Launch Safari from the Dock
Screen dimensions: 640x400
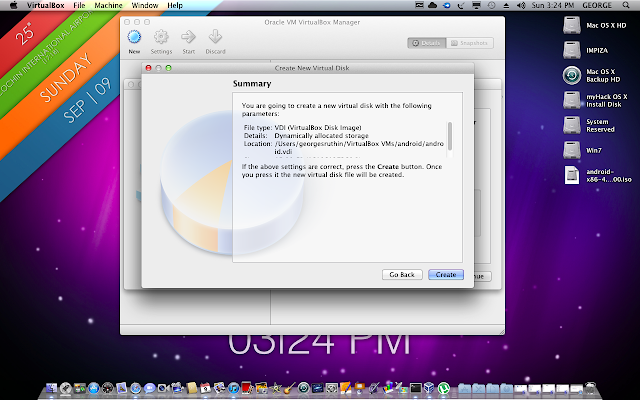(x=136, y=388)
